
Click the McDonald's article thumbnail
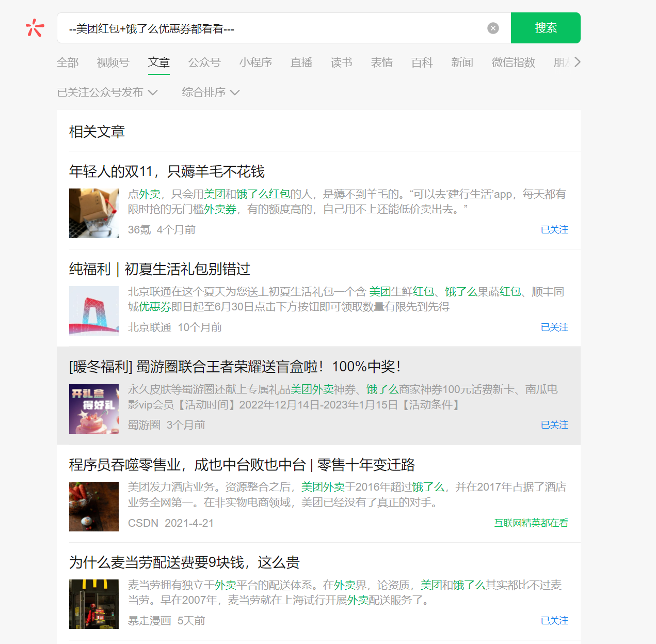(x=94, y=604)
